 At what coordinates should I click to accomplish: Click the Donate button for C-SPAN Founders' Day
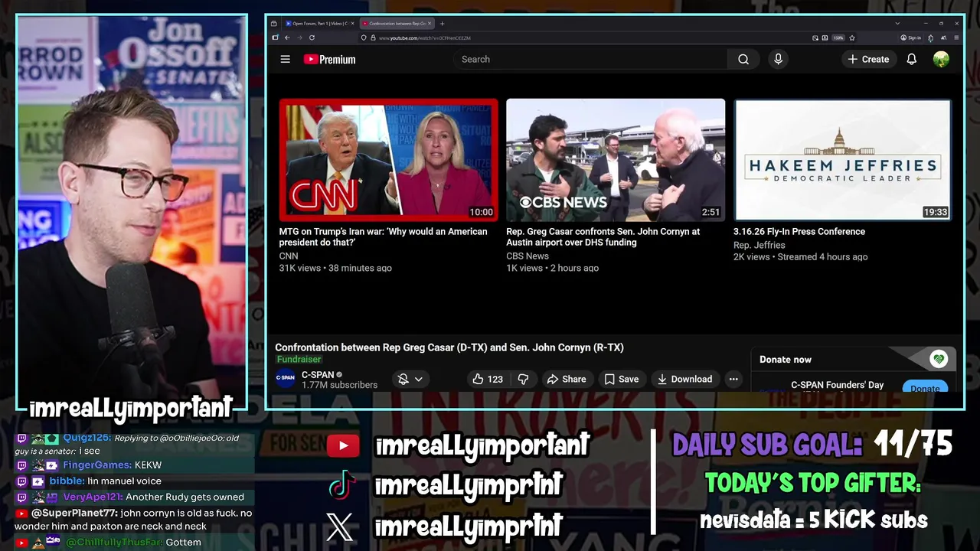[925, 387]
